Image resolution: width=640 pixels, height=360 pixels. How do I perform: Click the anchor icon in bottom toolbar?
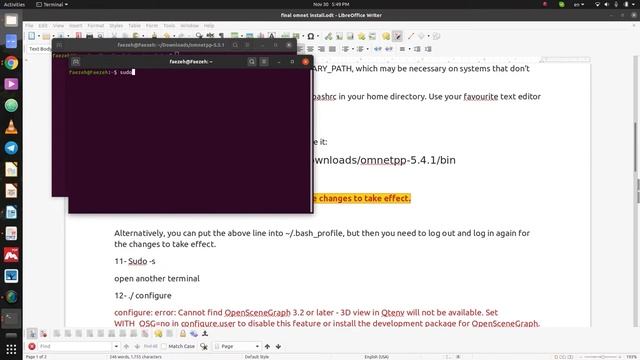(x=205, y=333)
